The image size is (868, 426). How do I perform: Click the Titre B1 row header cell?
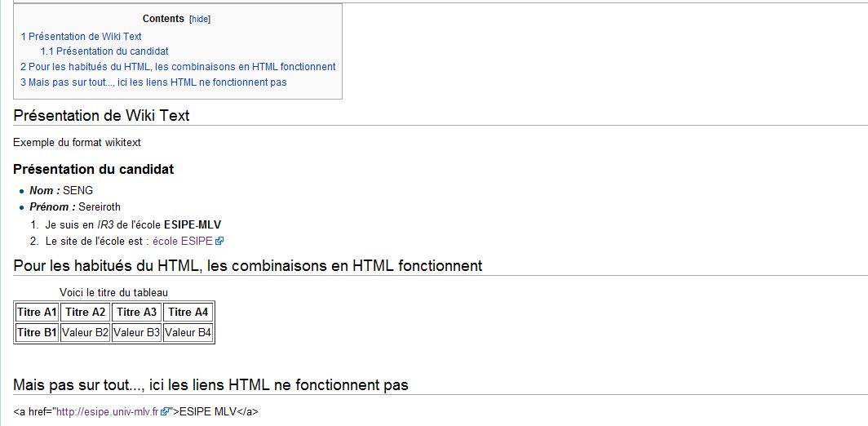click(x=37, y=333)
